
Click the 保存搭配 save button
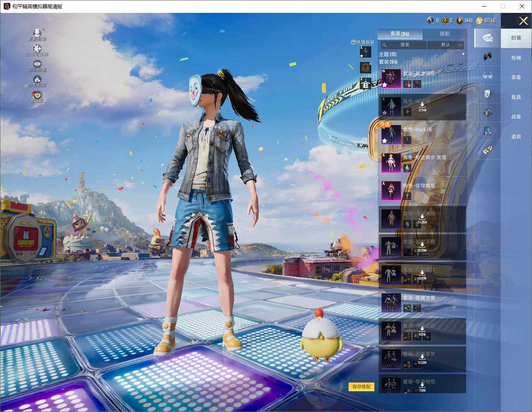point(361,387)
